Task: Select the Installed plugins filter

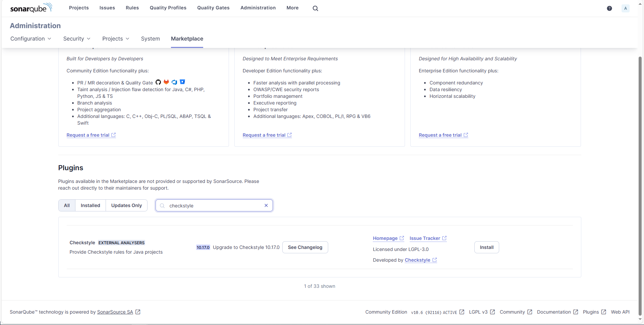Action: (x=91, y=205)
